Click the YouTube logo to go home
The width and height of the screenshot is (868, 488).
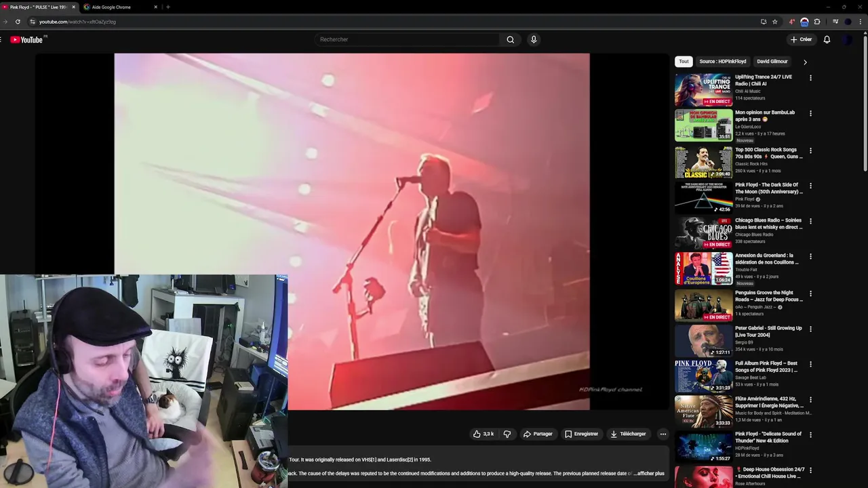26,40
